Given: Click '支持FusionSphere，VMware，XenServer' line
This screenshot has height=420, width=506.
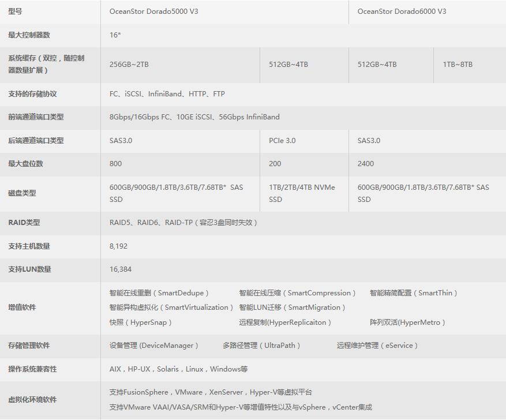Looking at the screenshot, I should click(211, 392).
